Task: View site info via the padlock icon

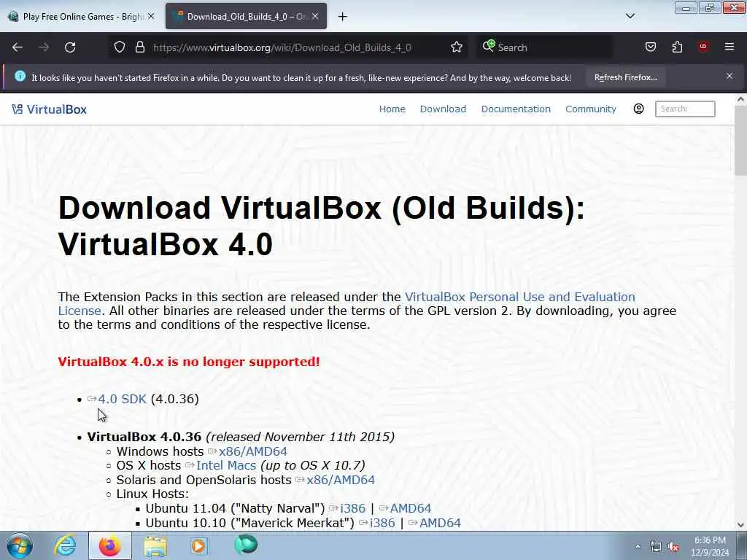Action: tap(139, 47)
